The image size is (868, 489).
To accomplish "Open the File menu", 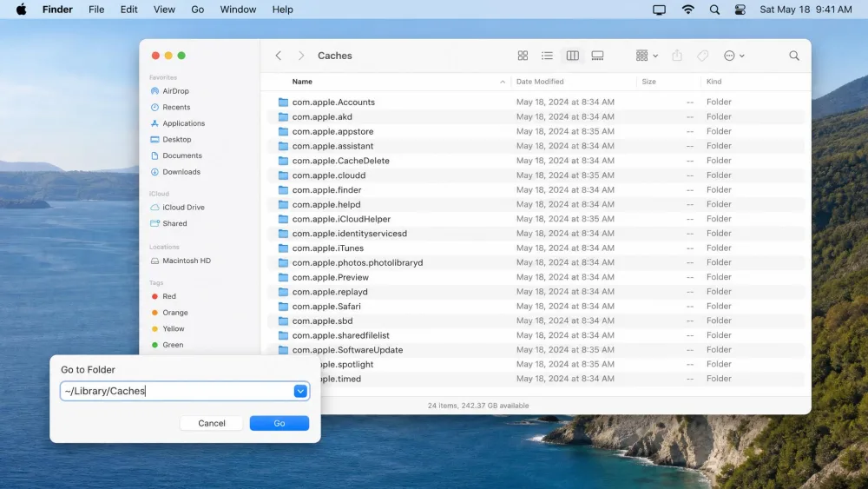I will [96, 10].
